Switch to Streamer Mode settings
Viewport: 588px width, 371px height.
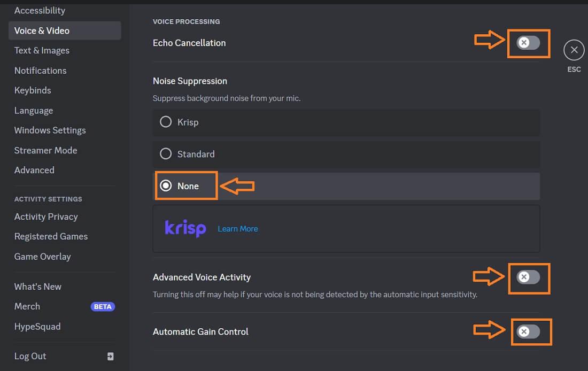(45, 150)
